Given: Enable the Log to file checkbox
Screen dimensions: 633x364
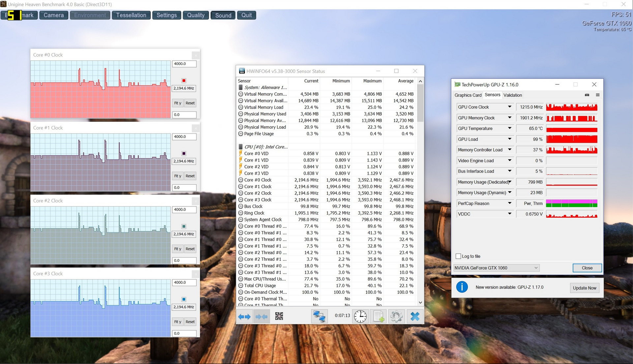Looking at the screenshot, I should (x=458, y=256).
